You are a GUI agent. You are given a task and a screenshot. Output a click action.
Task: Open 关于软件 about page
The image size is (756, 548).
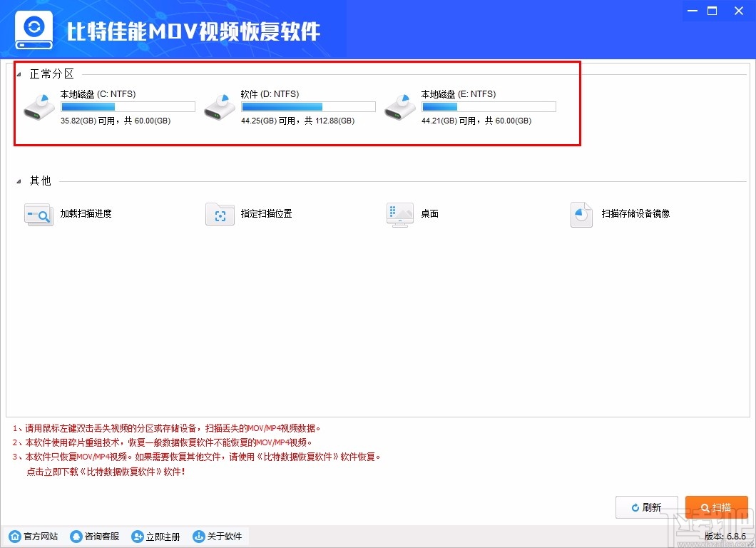218,536
